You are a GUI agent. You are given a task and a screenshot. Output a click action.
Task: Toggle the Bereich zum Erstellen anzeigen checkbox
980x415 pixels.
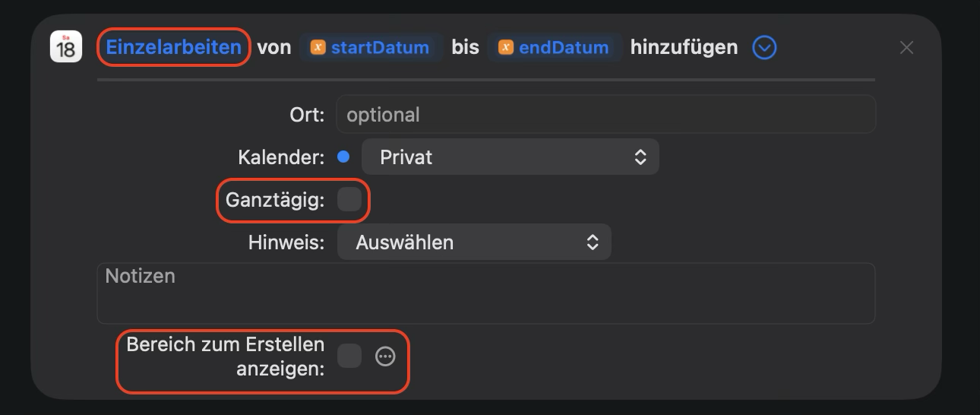349,356
